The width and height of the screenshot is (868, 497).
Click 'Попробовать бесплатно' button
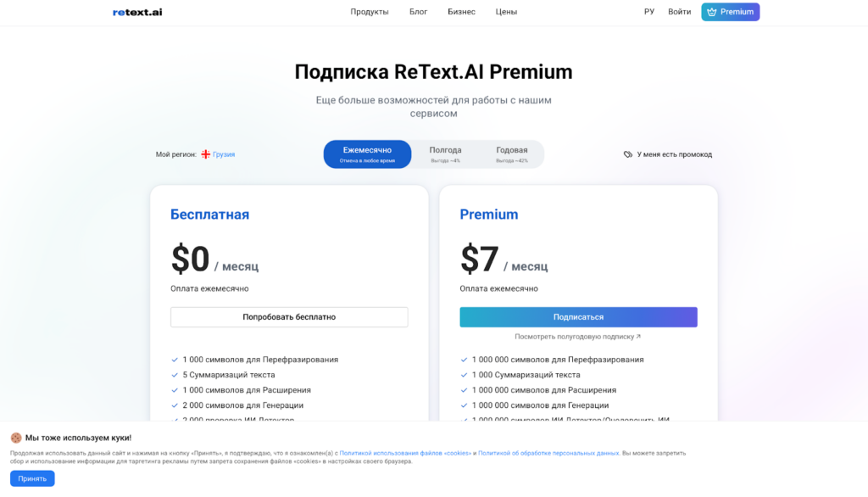289,317
